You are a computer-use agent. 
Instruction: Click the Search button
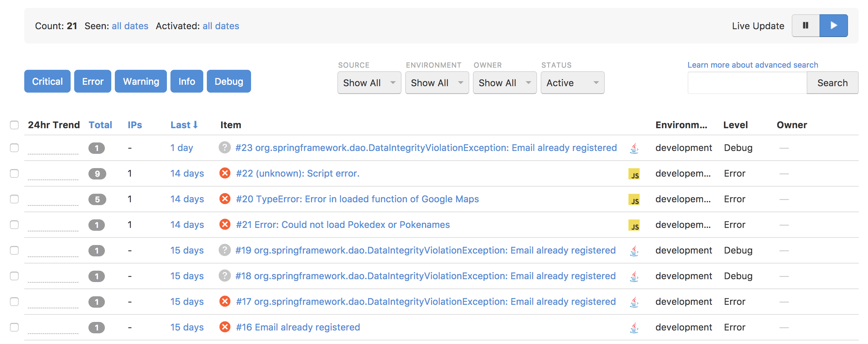[x=832, y=83]
